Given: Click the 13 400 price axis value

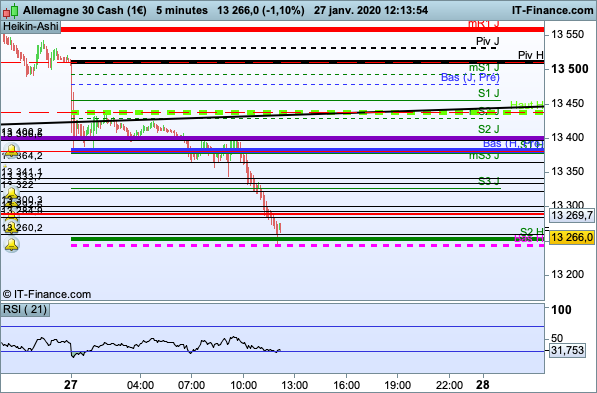Looking at the screenshot, I should 568,137.
